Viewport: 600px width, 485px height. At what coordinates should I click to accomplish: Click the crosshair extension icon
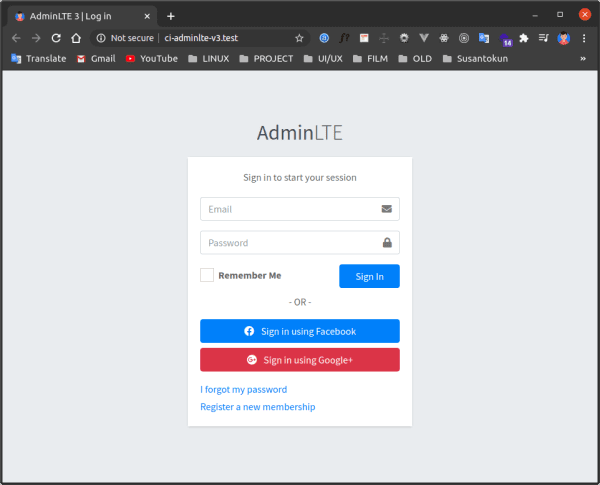(384, 38)
